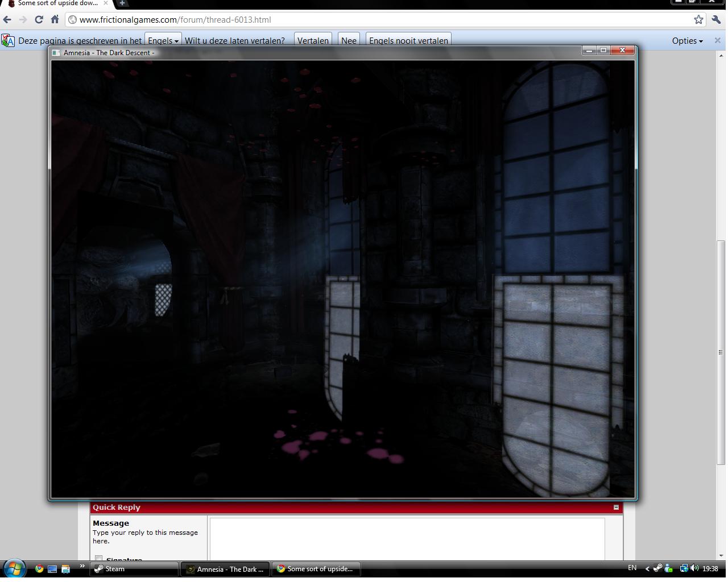Open the Engels language dropdown
This screenshot has height=582, width=728.
(163, 40)
